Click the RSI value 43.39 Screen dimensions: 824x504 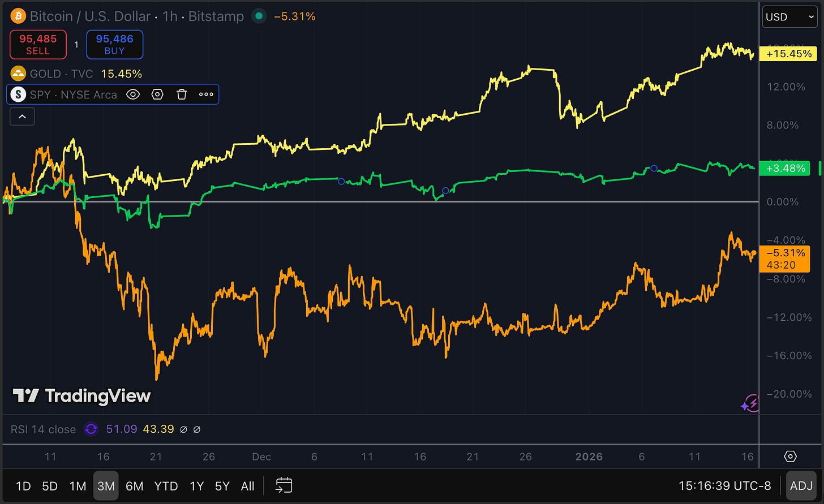click(x=158, y=429)
